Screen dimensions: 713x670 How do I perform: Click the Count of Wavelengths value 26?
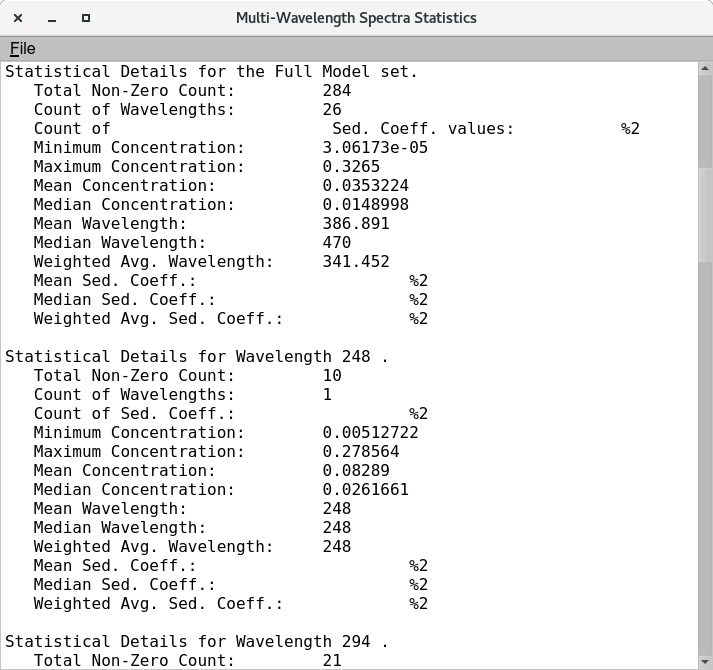click(332, 110)
